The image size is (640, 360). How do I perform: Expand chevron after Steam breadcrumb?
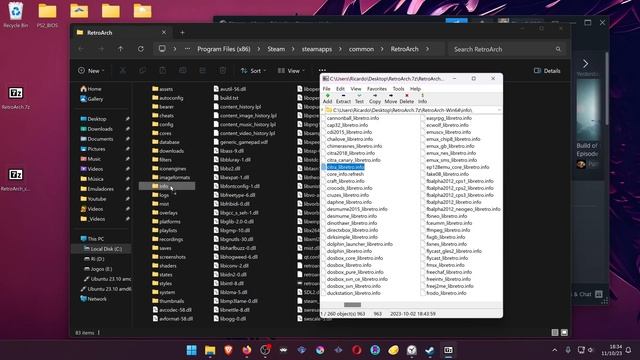coord(293,49)
